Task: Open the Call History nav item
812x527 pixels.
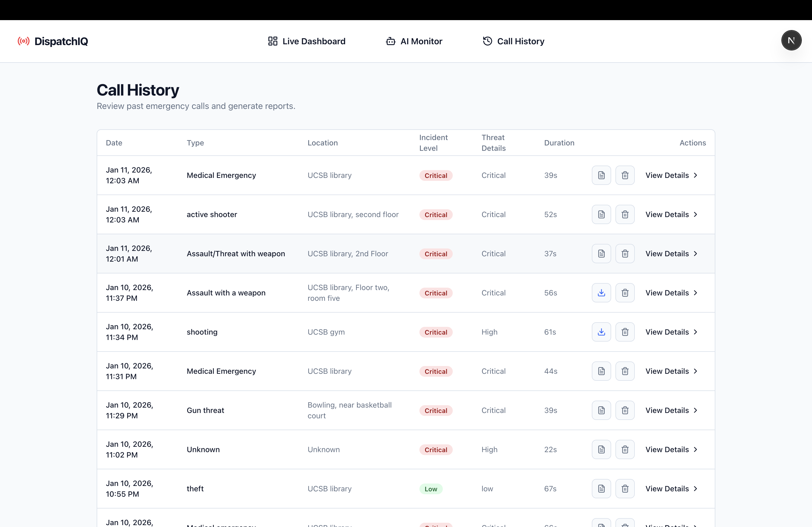Action: pyautogui.click(x=513, y=41)
